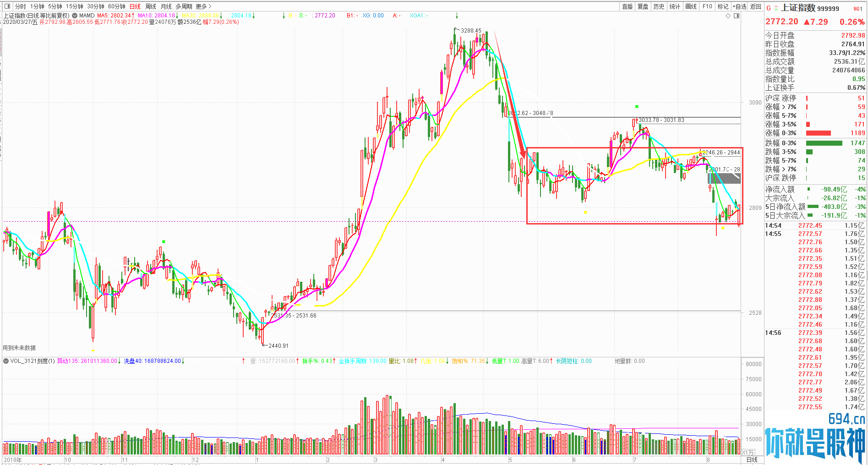Open the 统计 statistics button
868x465 pixels.
pos(675,6)
